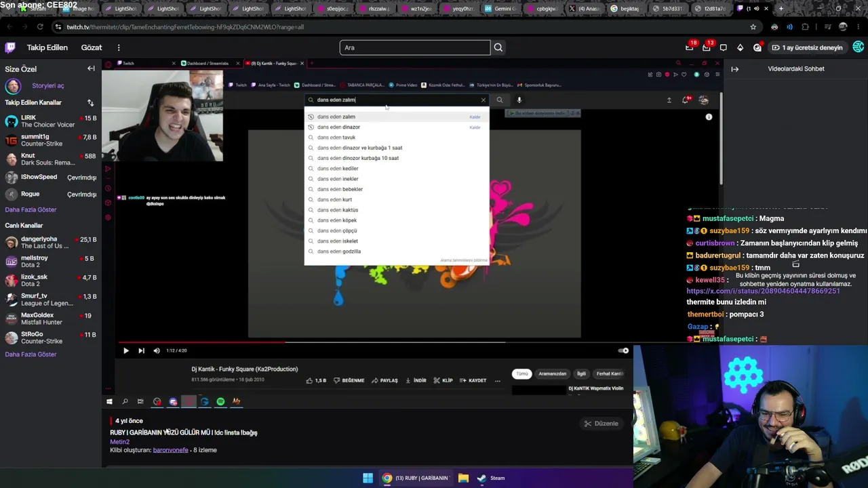This screenshot has width=868, height=488.
Task: Click the Twitch search magnifier button
Action: click(x=498, y=47)
